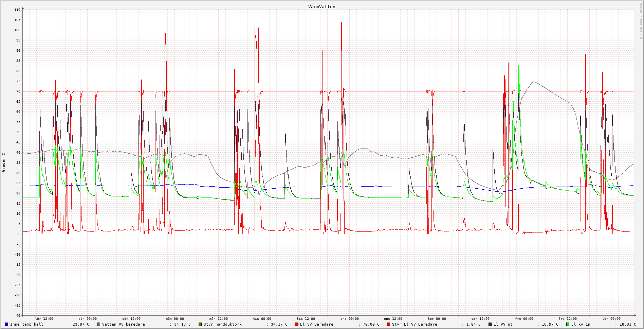This screenshot has width=644, height=329.
Task: Click the mån 00:00 time axis label
Action: click(174, 319)
